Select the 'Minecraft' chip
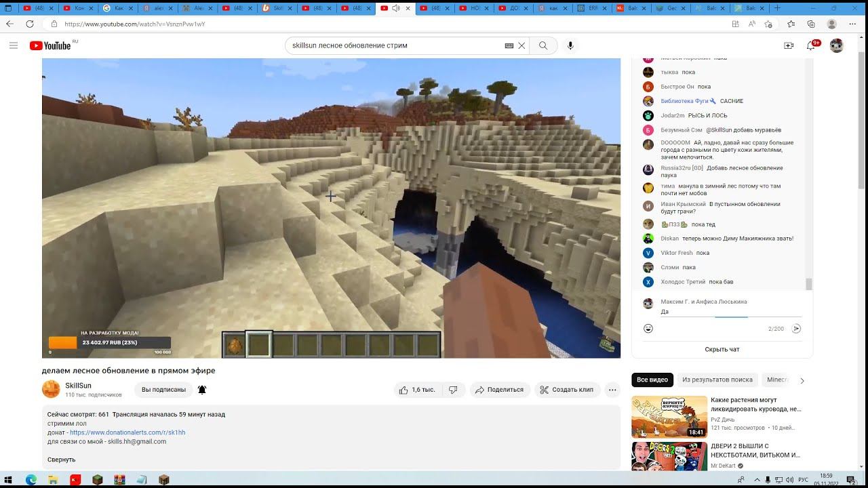This screenshot has width=868, height=488. pos(777,380)
